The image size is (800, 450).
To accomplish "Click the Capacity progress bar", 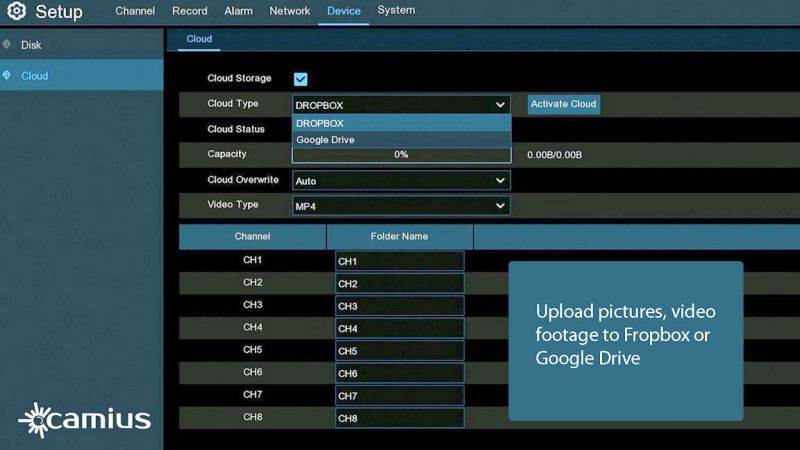I will pos(401,155).
